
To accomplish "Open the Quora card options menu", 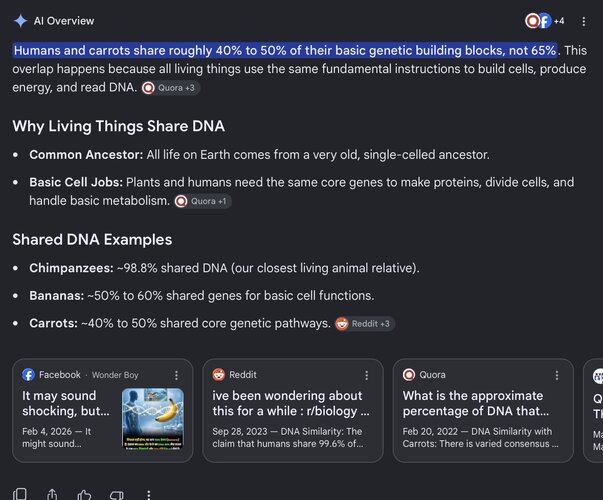I will (x=556, y=375).
